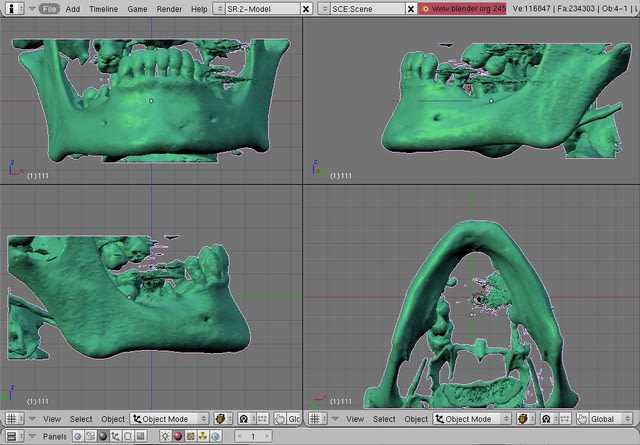
Task: Collapse left 3D view header menus triangle
Action: pos(32,419)
